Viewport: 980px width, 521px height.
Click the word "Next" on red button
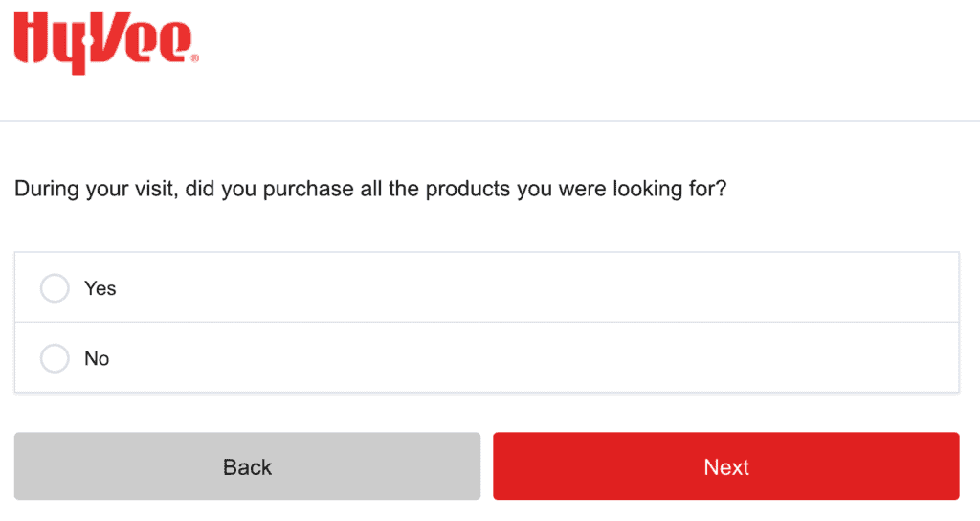[726, 467]
